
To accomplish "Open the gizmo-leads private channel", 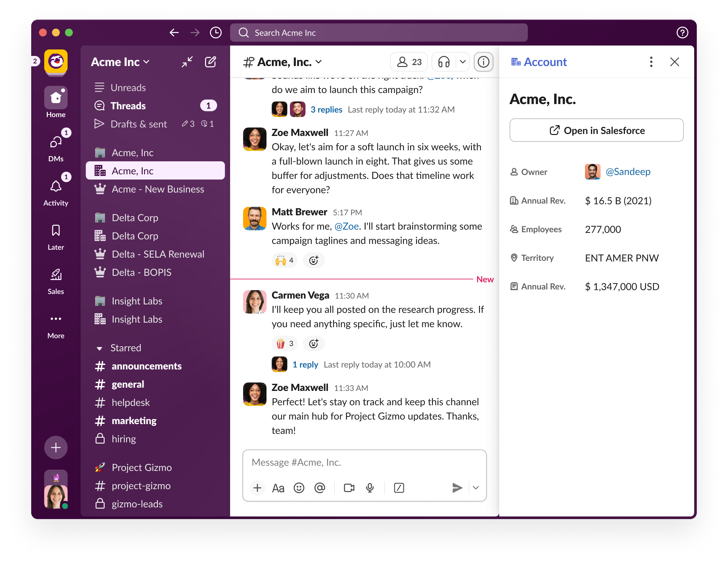I will point(155,504).
